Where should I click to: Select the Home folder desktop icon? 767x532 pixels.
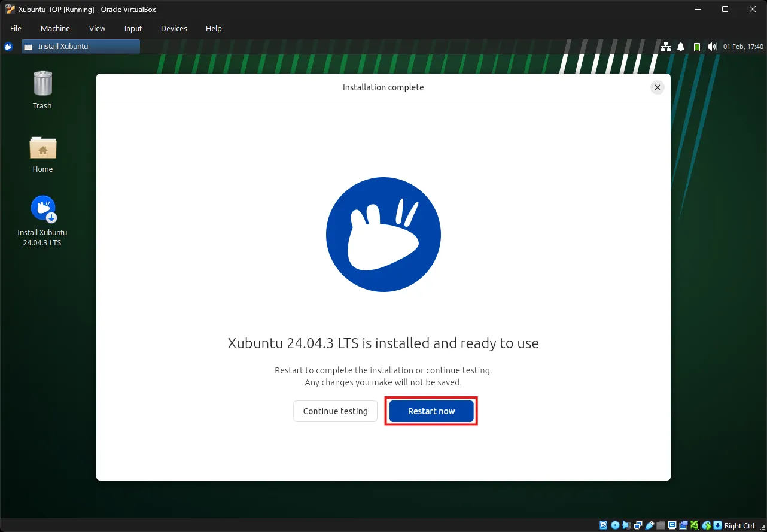coord(42,153)
